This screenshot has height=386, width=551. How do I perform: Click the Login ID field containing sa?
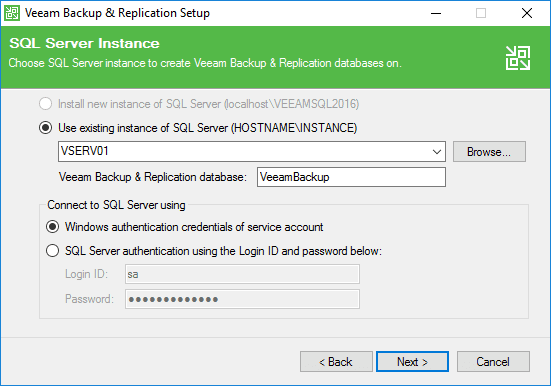pyautogui.click(x=242, y=274)
